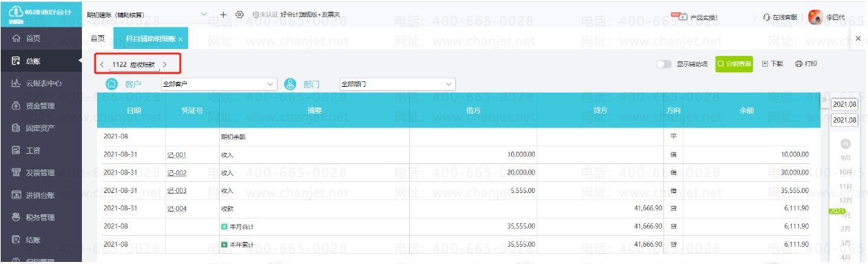Print the ledger via 打印

(806, 64)
